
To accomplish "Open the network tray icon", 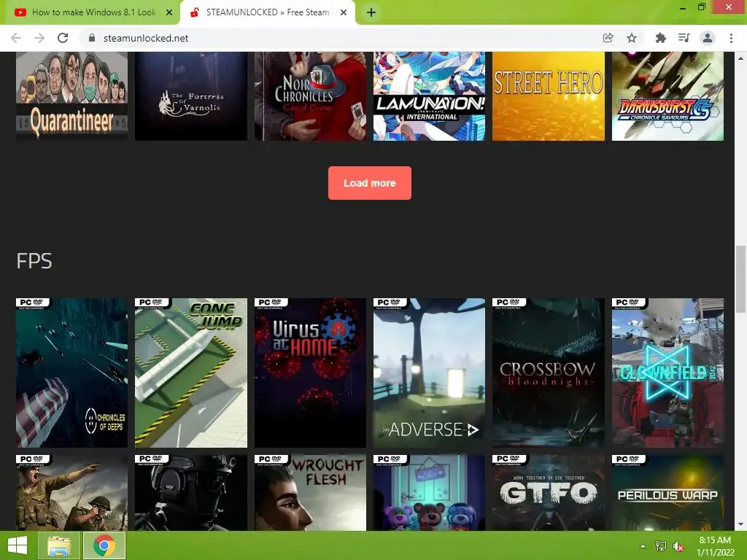I will (661, 546).
